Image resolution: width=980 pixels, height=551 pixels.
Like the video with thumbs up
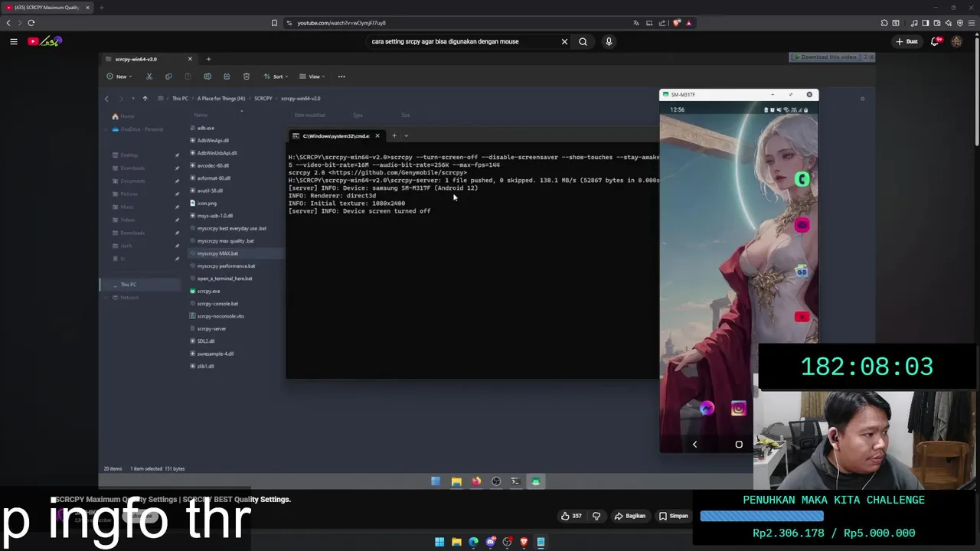572,516
